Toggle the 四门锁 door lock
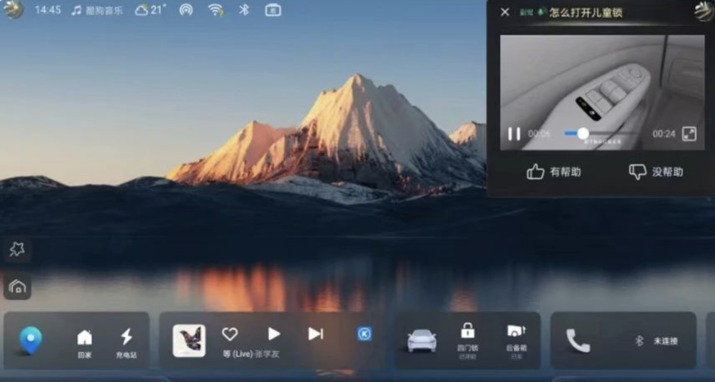 coord(467,340)
